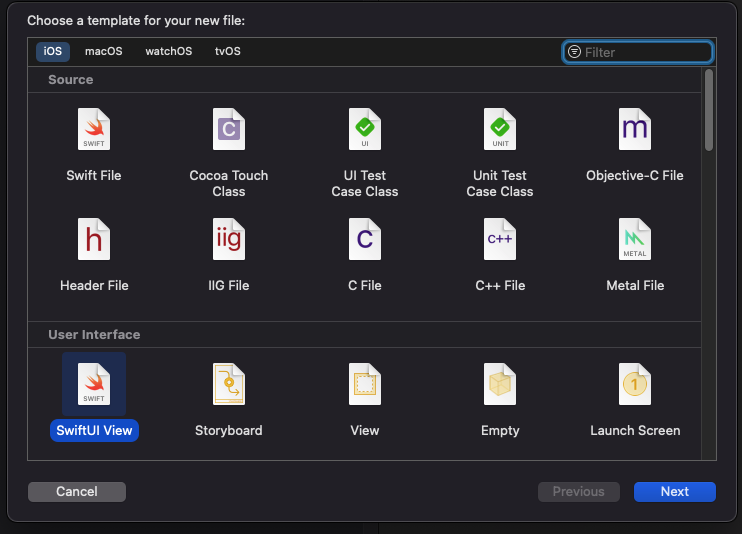This screenshot has height=534, width=742.
Task: Pick the IIG File template icon
Action: pyautogui.click(x=229, y=239)
